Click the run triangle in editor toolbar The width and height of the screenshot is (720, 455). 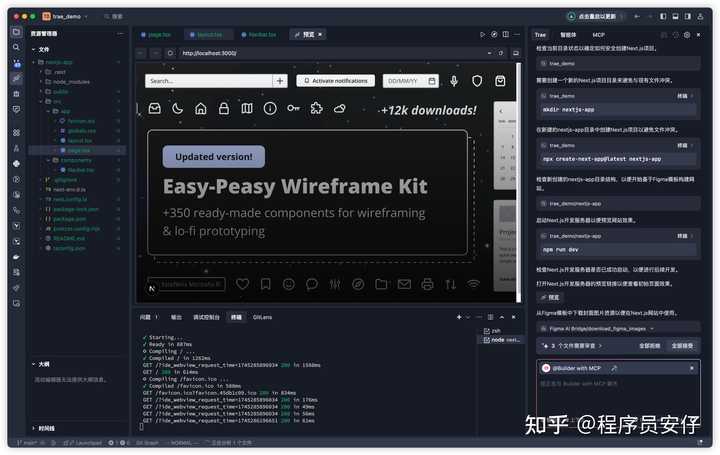[x=483, y=34]
